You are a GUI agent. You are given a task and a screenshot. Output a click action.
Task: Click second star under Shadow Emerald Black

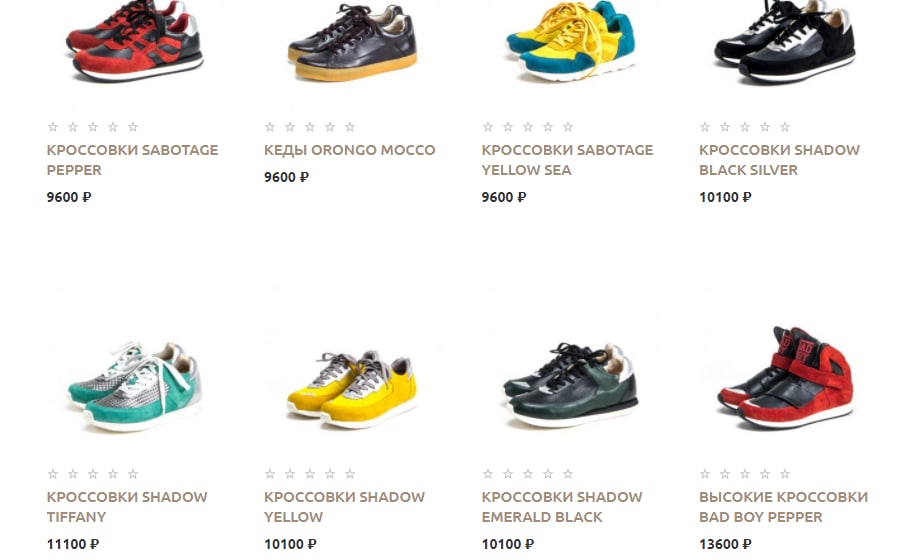pos(508,474)
